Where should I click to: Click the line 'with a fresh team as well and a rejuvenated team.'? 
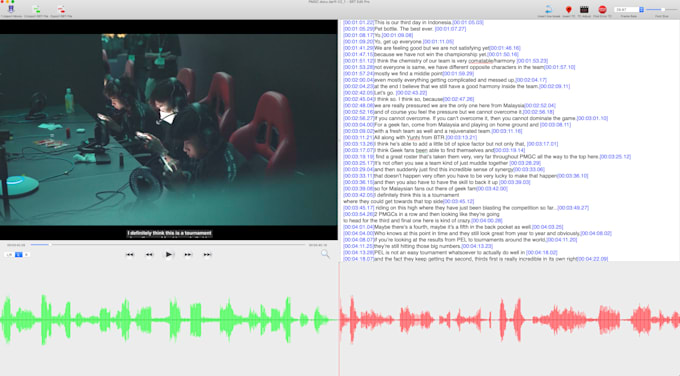tap(432, 131)
